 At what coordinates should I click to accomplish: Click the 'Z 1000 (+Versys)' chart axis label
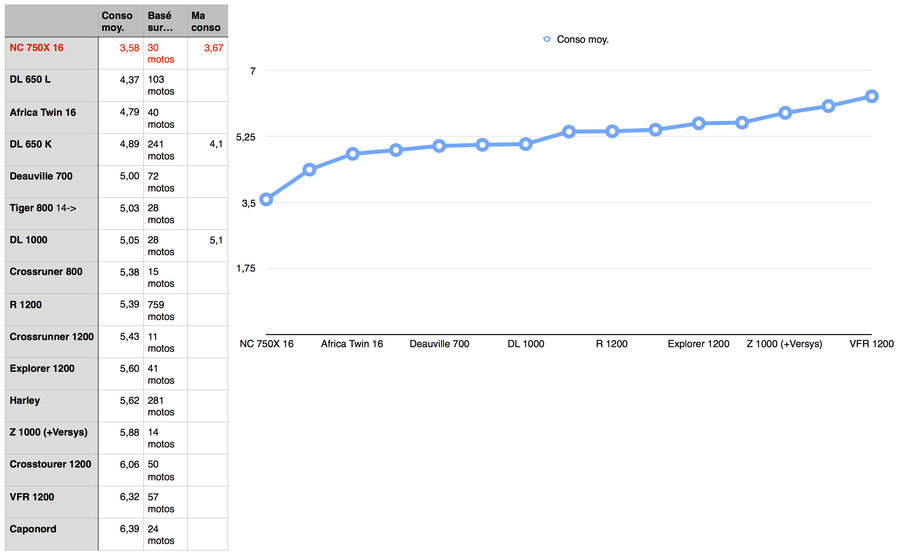pos(784,344)
